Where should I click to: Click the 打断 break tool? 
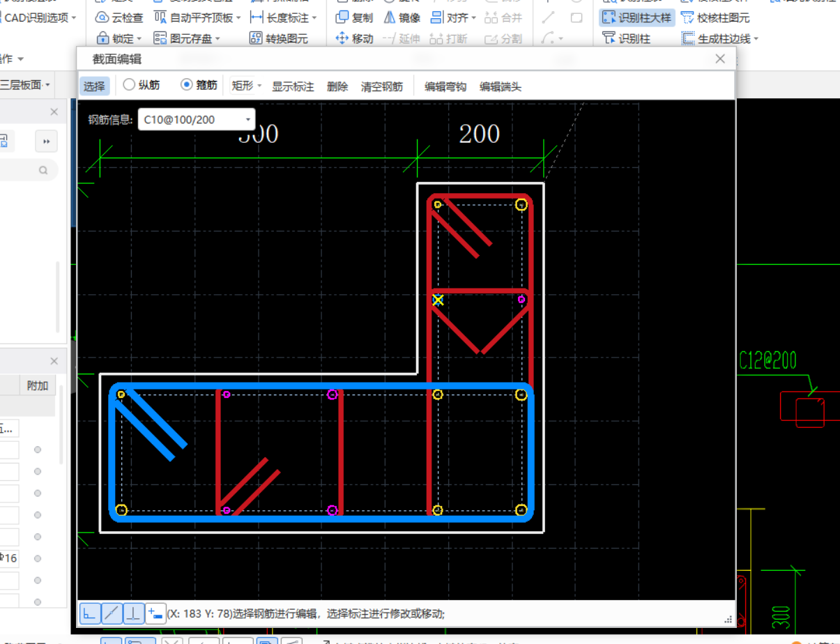(448, 39)
